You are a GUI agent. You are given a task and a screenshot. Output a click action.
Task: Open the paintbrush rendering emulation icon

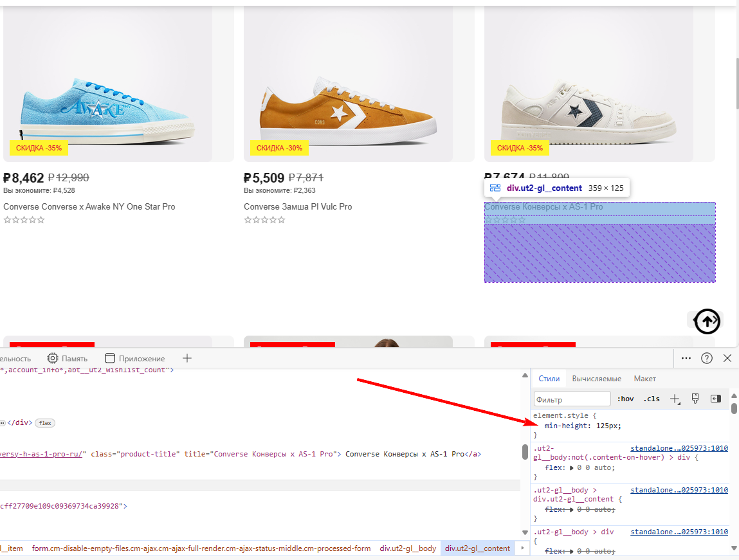[x=695, y=399]
